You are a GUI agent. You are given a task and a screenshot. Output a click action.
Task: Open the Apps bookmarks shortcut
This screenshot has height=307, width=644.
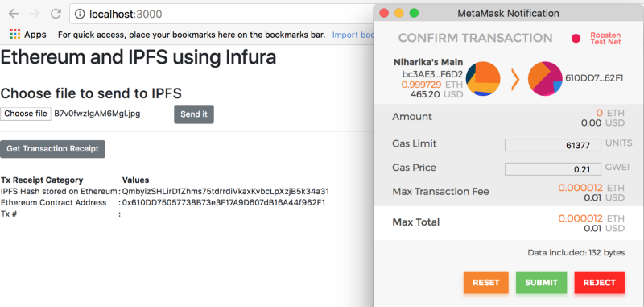pyautogui.click(x=28, y=35)
